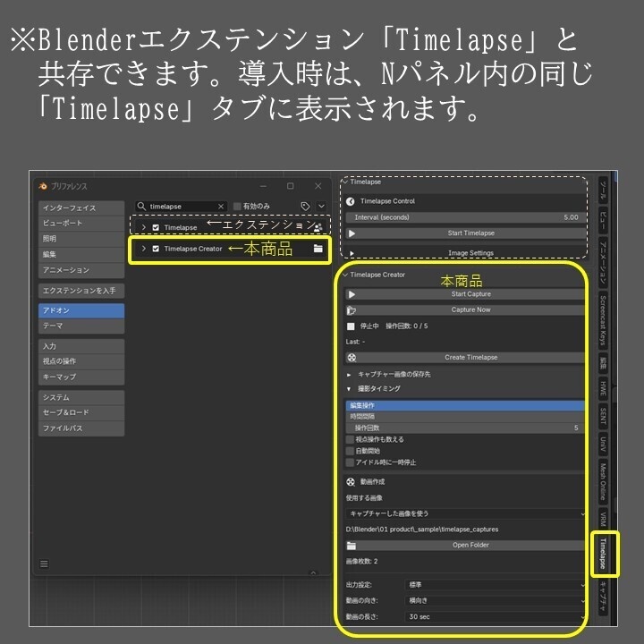The width and height of the screenshot is (644, 644).
Task: Click the Timelapse Creator folder icon
Action: coord(318,249)
